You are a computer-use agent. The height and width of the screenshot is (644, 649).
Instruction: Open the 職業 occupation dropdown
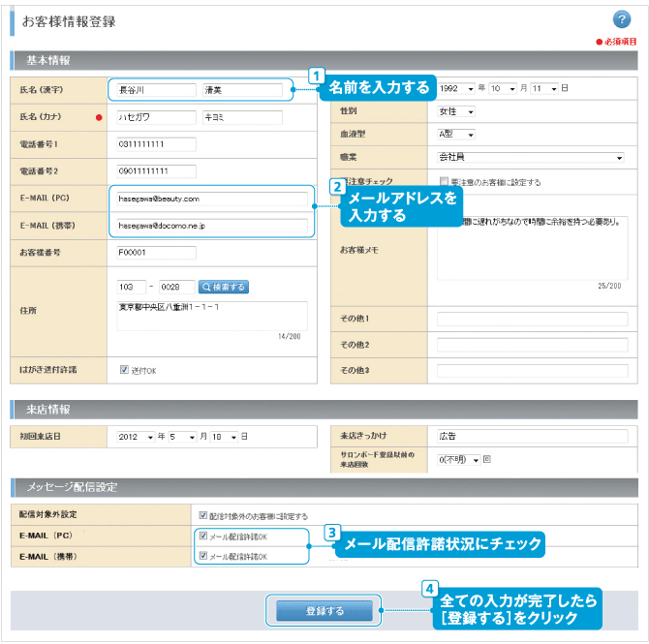[x=530, y=157]
